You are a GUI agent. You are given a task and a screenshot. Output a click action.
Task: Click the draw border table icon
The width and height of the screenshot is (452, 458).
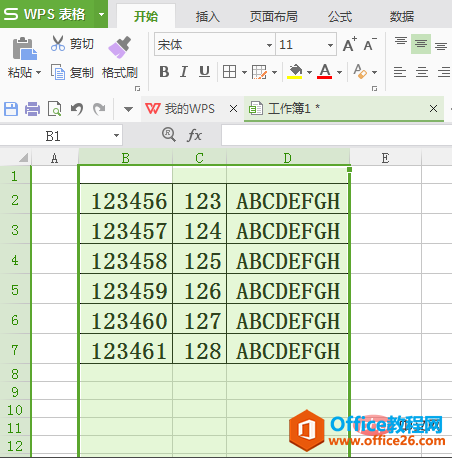coord(259,72)
